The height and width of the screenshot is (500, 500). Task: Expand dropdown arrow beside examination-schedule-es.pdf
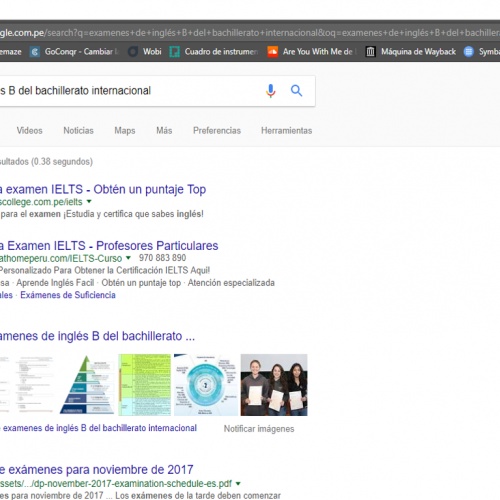(x=238, y=483)
